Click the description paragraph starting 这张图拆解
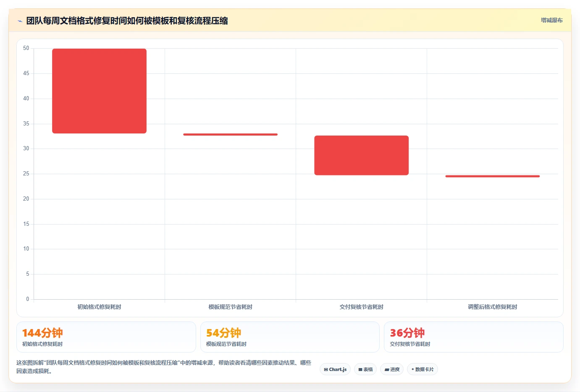The image size is (580, 392). 164,367
